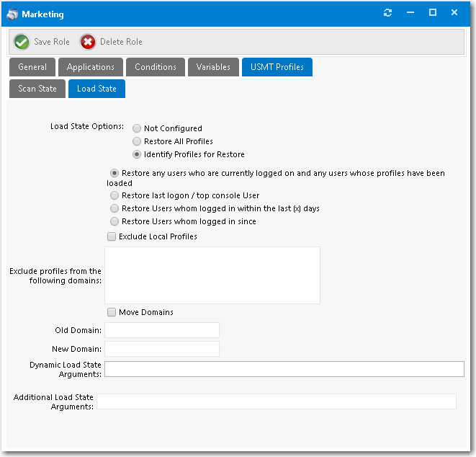The height and width of the screenshot is (457, 476).
Task: Focus the Dynamic Load State Arguments field
Action: click(284, 369)
